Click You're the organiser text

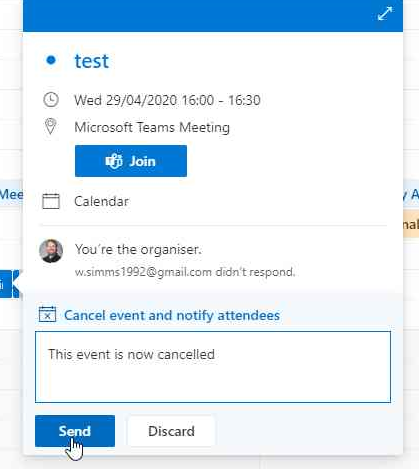click(138, 249)
